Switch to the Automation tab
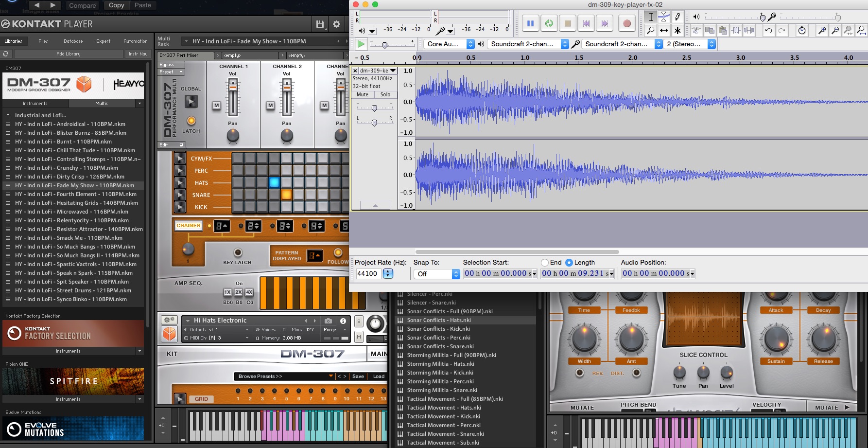 click(x=136, y=41)
